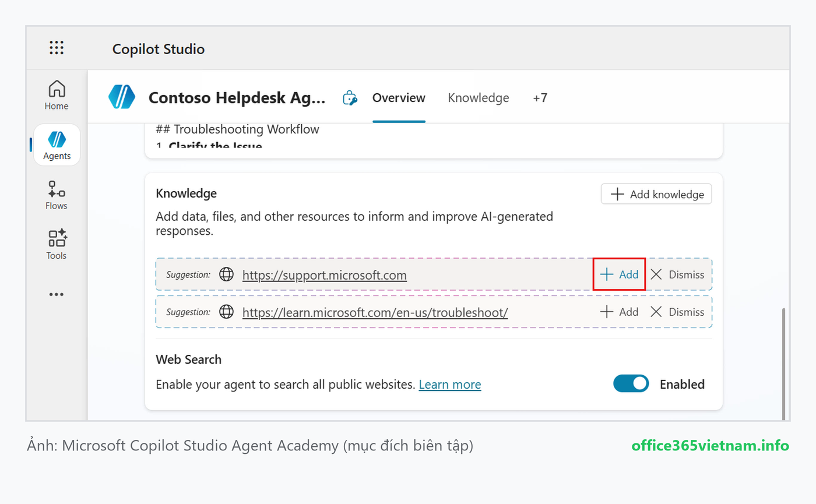Open the learn.microsoft.com/en-us/troubleshoot/ link

tap(375, 312)
